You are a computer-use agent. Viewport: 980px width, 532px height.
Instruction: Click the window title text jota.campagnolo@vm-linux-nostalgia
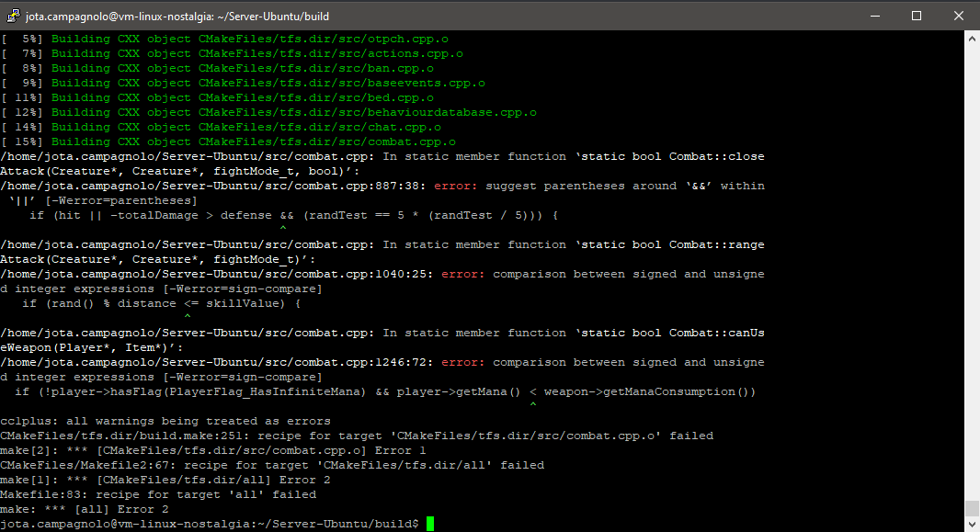click(123, 17)
